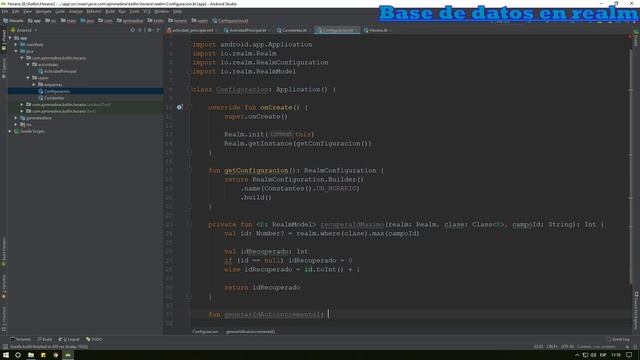Open the Build menu
Screen dimensions: 640x360
coord(110,11)
